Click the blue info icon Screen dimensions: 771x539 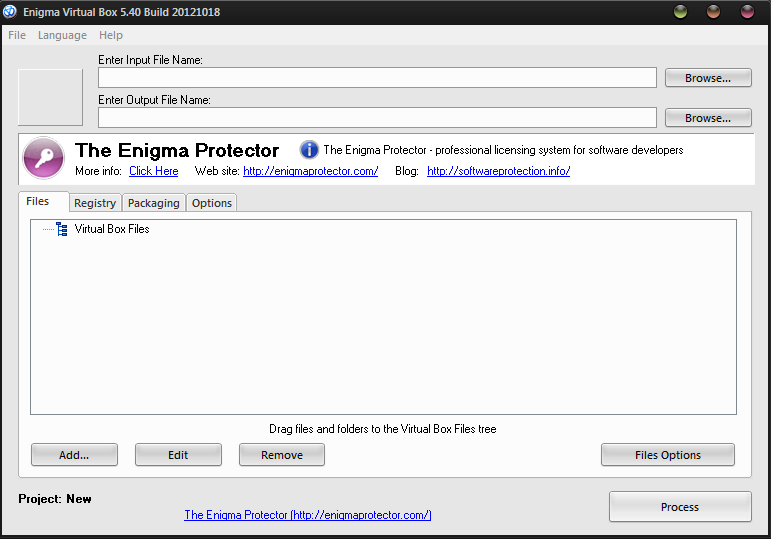pos(309,150)
